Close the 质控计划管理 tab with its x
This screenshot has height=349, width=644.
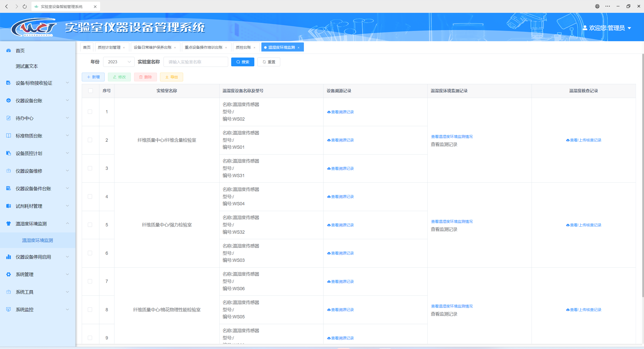(x=124, y=47)
